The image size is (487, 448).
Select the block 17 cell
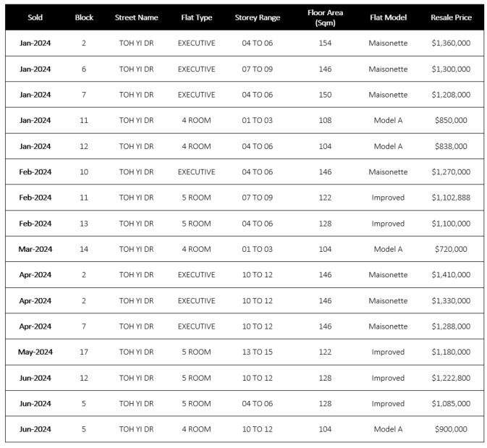84,352
